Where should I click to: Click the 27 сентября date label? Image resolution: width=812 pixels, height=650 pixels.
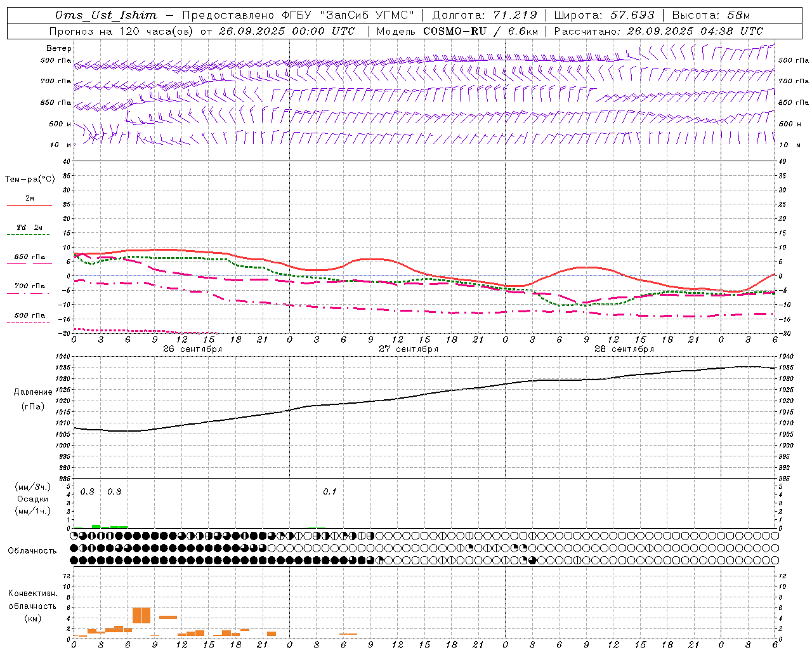click(x=409, y=349)
